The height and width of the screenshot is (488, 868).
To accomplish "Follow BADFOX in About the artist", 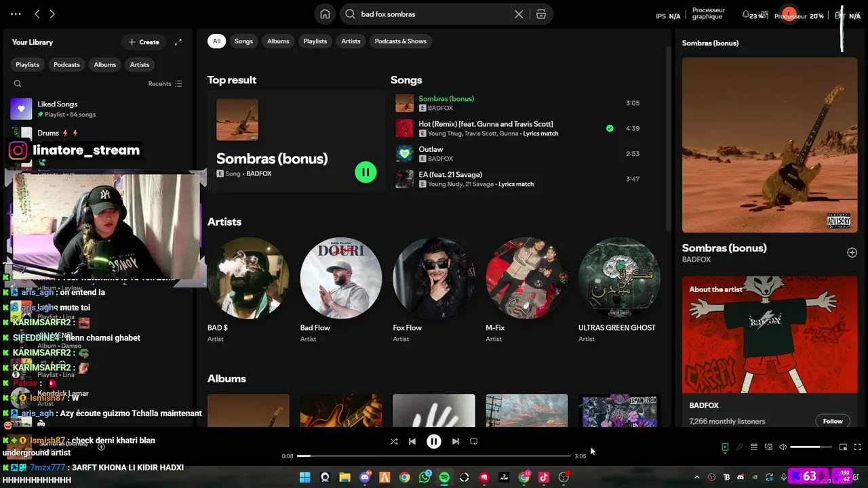I will click(833, 421).
